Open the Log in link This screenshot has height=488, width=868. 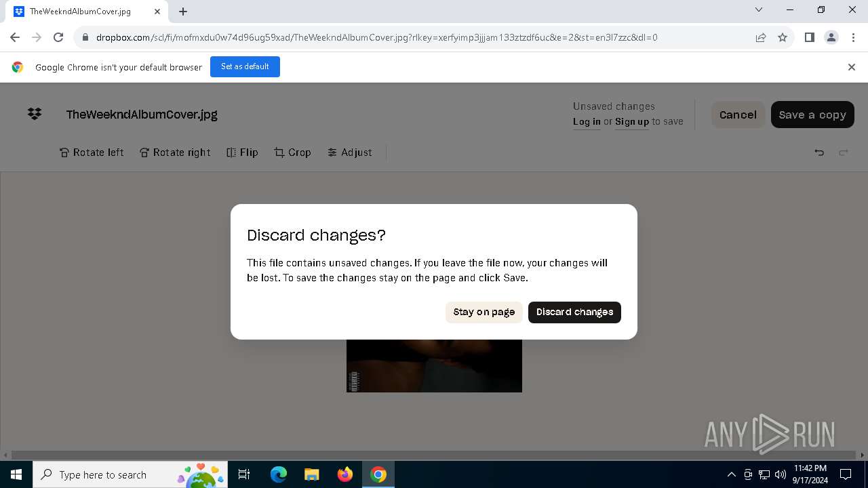[x=587, y=121]
